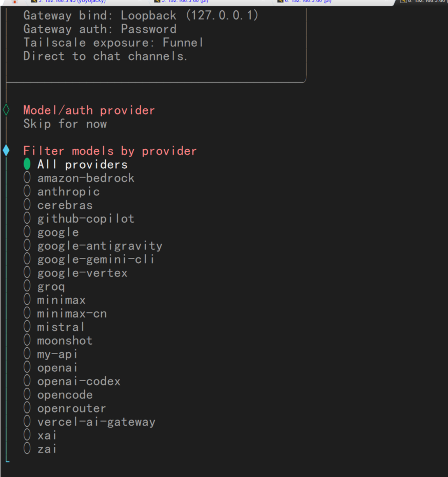This screenshot has height=477, width=448.
Task: Click the filled blue diamond prompt marker
Action: (x=6, y=151)
